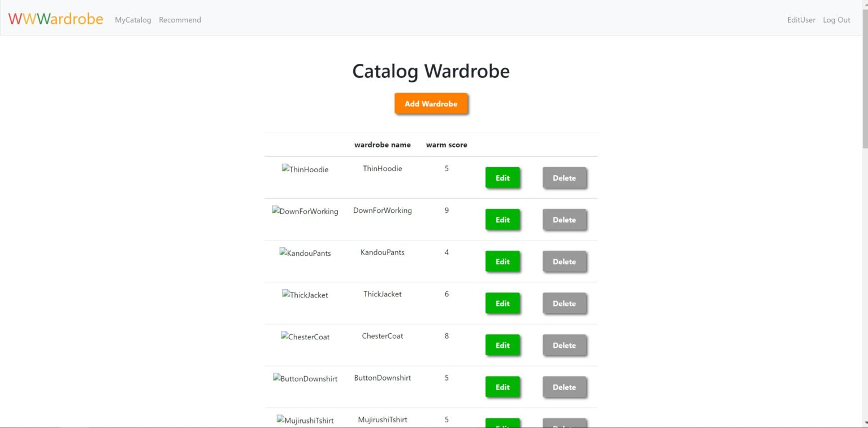Select the DownForWorking thumbnail image
The height and width of the screenshot is (428, 868).
[x=305, y=211]
